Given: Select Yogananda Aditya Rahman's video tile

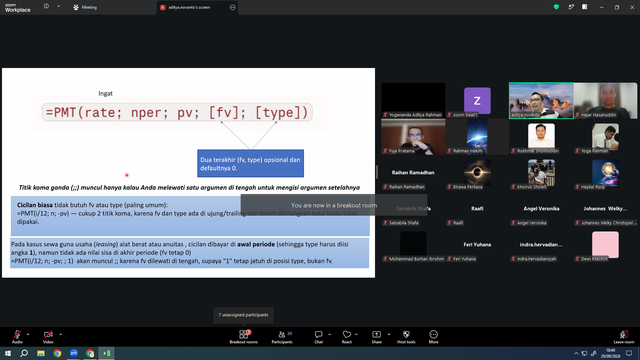Looking at the screenshot, I should pyautogui.click(x=413, y=100).
